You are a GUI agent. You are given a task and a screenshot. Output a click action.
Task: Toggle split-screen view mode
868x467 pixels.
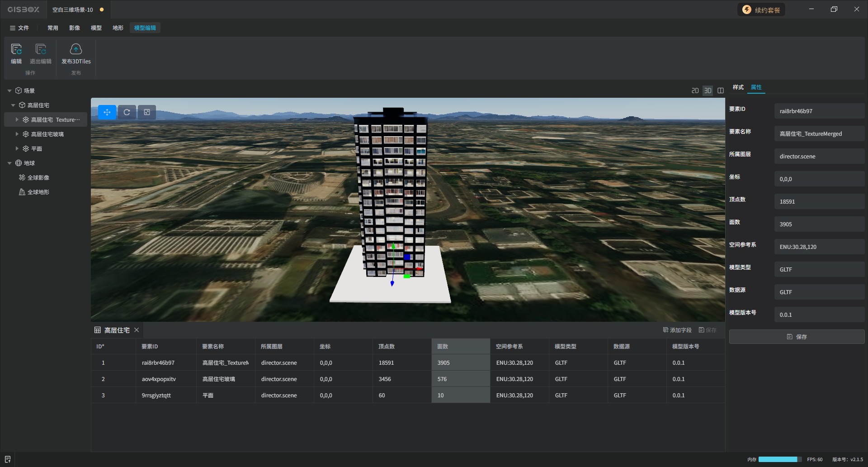coord(721,91)
